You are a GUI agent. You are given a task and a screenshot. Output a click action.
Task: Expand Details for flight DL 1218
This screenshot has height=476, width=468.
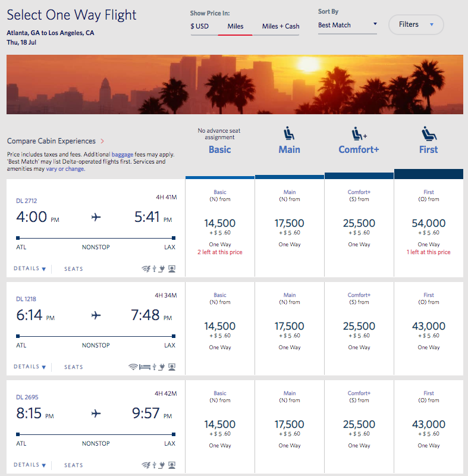30,367
